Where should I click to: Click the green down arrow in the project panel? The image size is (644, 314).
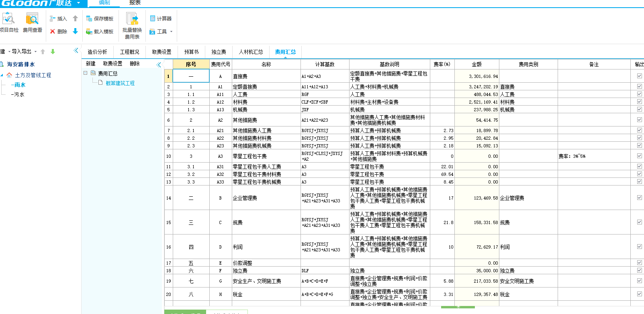pyautogui.click(x=53, y=51)
